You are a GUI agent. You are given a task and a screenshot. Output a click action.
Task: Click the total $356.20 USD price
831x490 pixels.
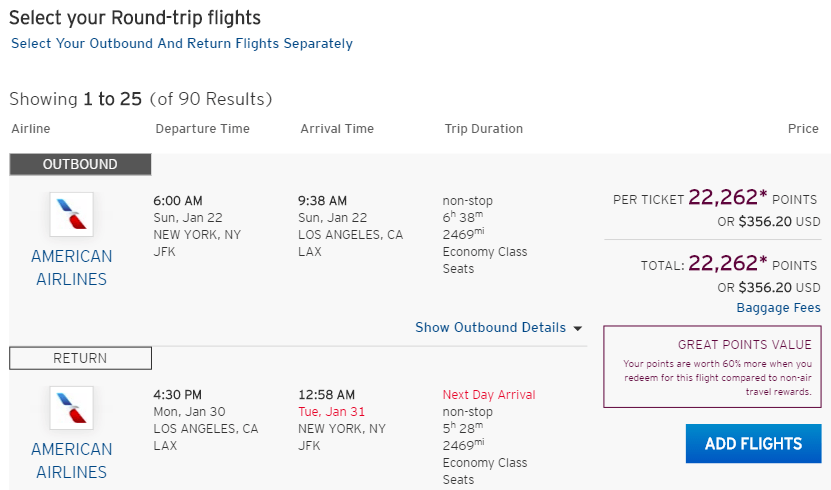[768, 288]
